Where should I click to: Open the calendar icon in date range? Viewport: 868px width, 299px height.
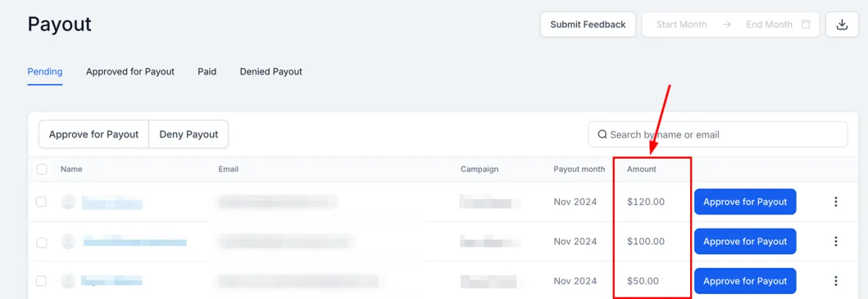click(806, 24)
